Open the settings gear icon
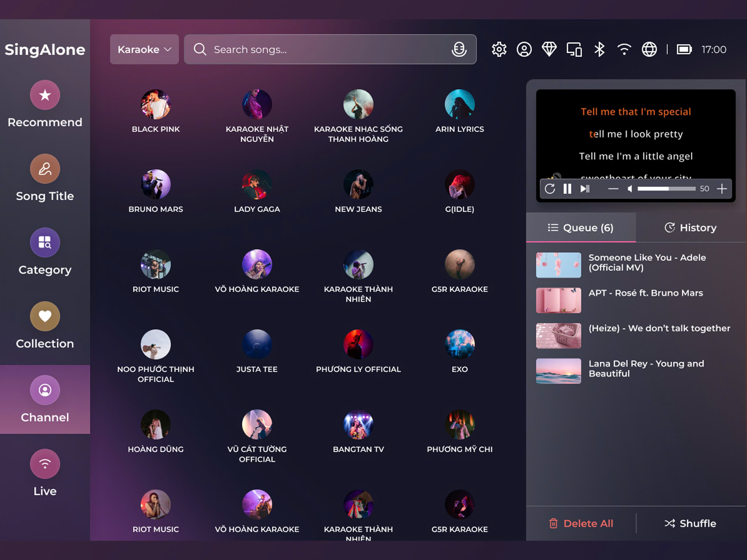The image size is (747, 560). 499,50
